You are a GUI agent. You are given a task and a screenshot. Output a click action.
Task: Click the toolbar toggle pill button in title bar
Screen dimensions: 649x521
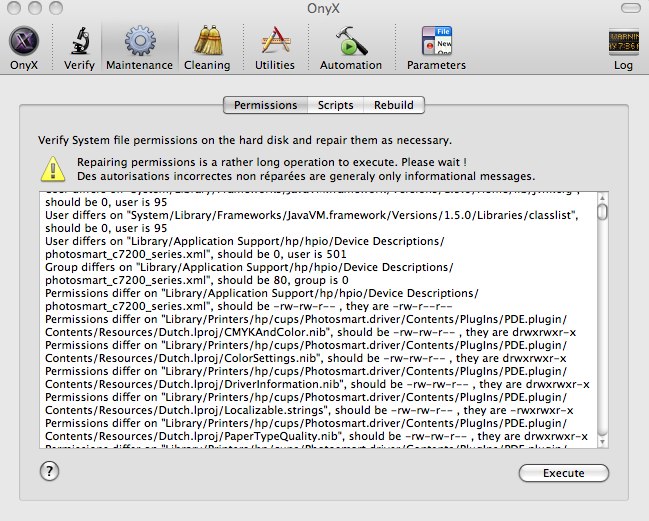pos(630,8)
